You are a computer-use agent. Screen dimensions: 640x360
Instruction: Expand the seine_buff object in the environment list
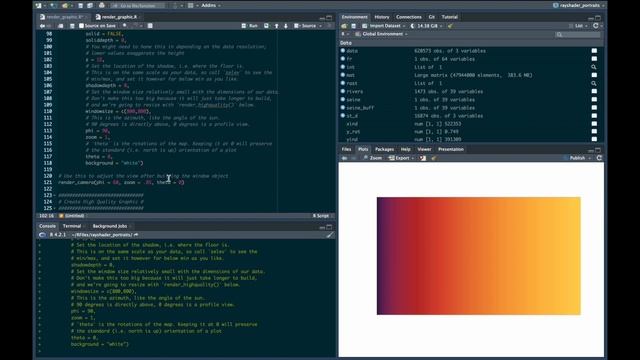[x=343, y=108]
